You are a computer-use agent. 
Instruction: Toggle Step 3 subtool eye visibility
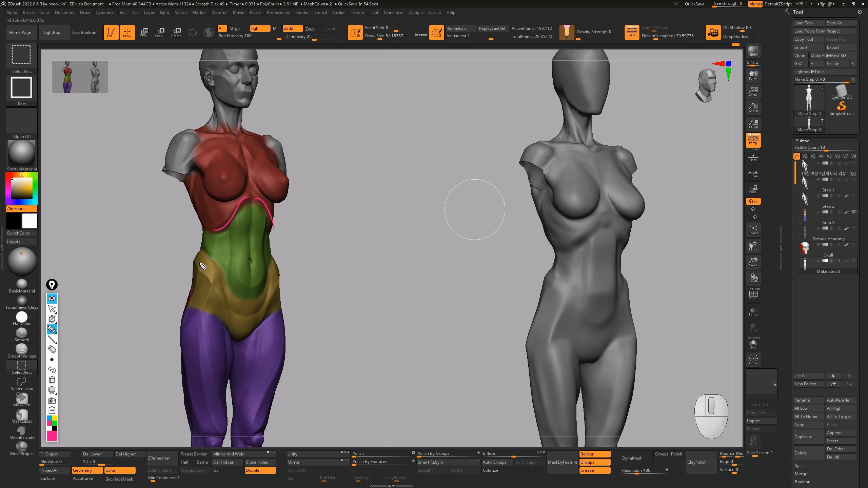(x=854, y=212)
